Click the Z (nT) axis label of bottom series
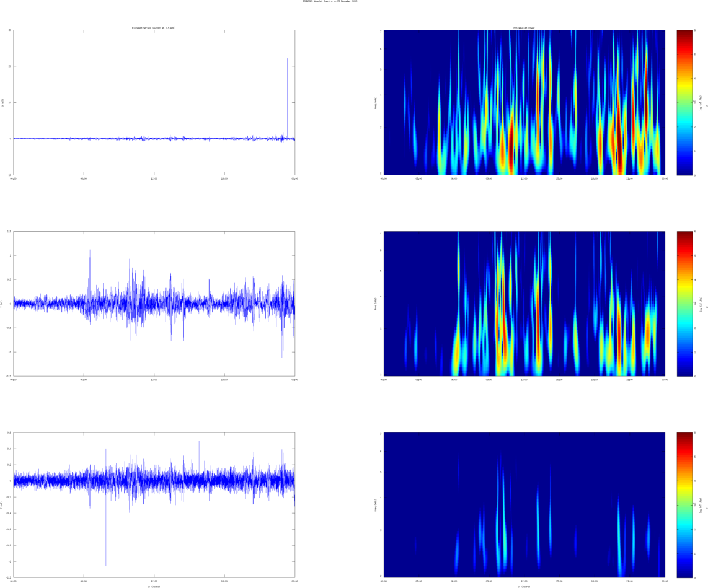The image size is (708, 588). pyautogui.click(x=2, y=505)
